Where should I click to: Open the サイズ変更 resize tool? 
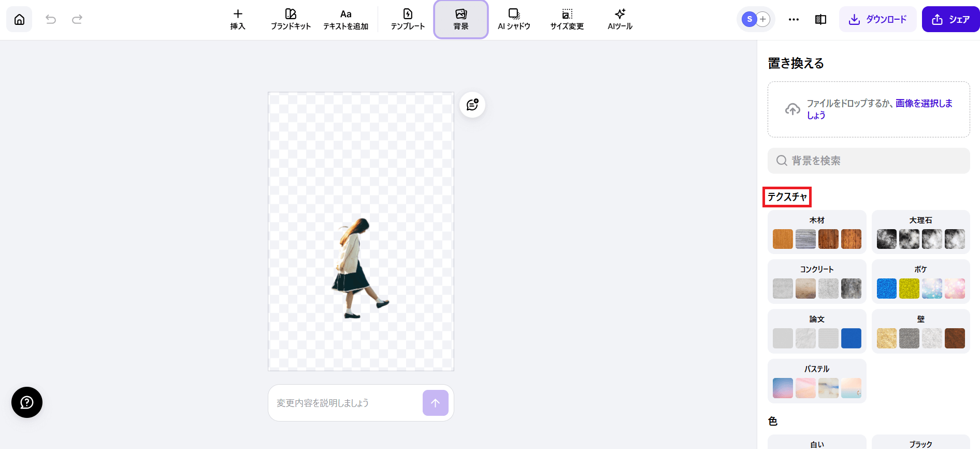click(x=567, y=20)
